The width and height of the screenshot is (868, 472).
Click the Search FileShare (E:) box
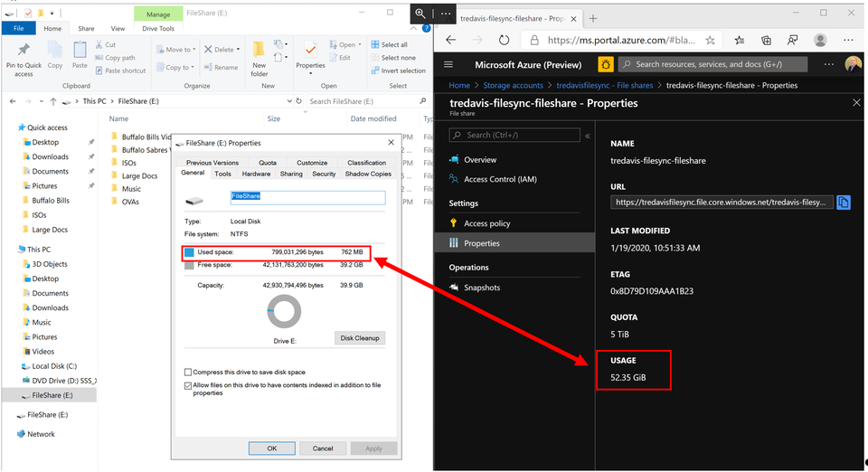coord(368,101)
